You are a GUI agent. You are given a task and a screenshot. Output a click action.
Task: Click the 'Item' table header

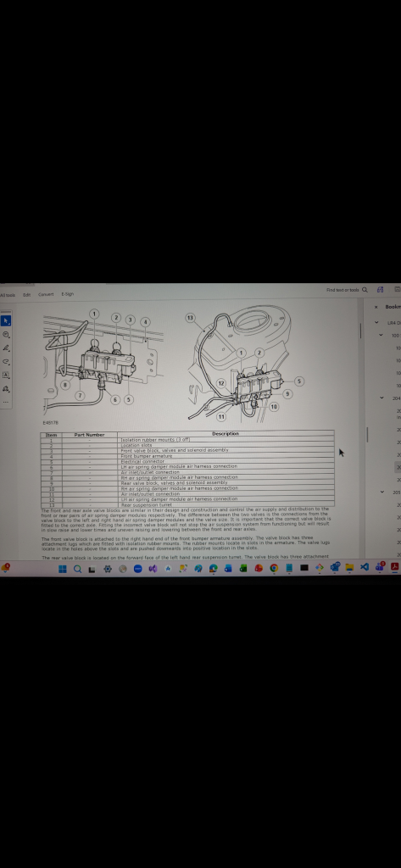tap(51, 435)
